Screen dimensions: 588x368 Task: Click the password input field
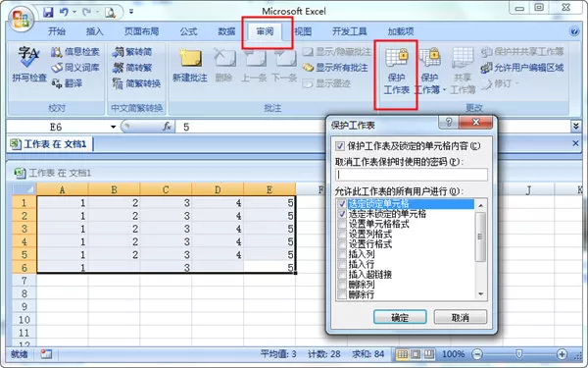coord(411,175)
